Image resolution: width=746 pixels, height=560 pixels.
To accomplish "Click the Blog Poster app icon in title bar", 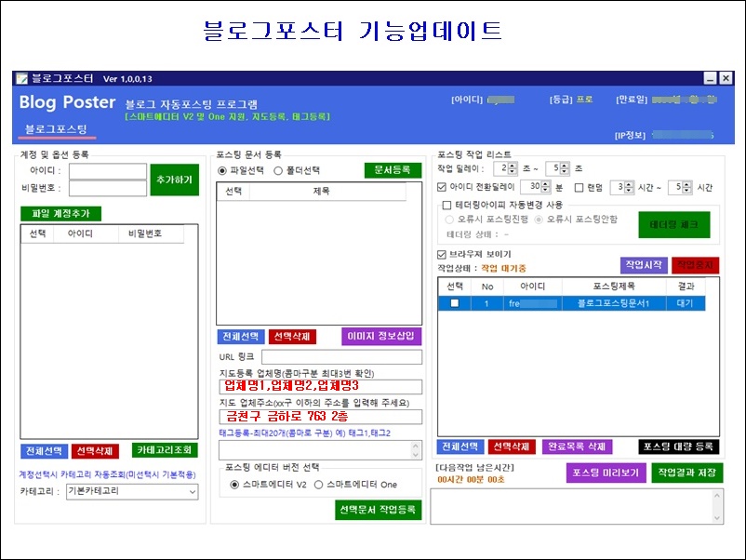I will (x=21, y=78).
